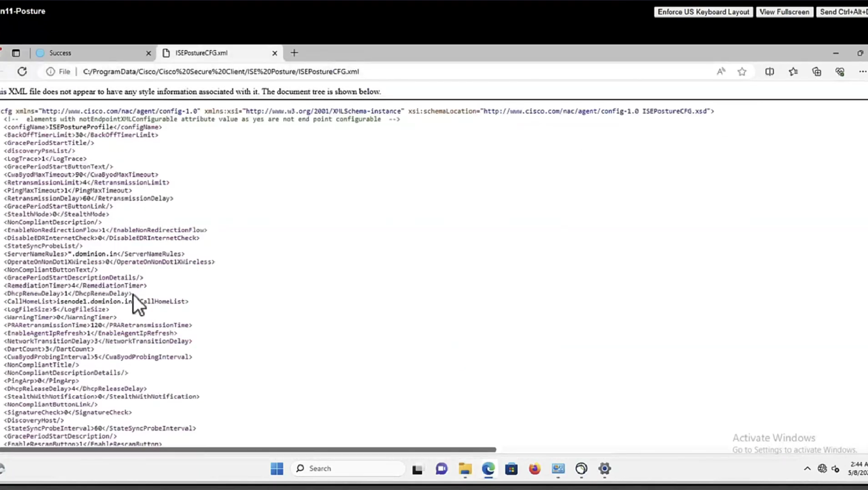Show hidden system tray icons chevron

coord(807,469)
